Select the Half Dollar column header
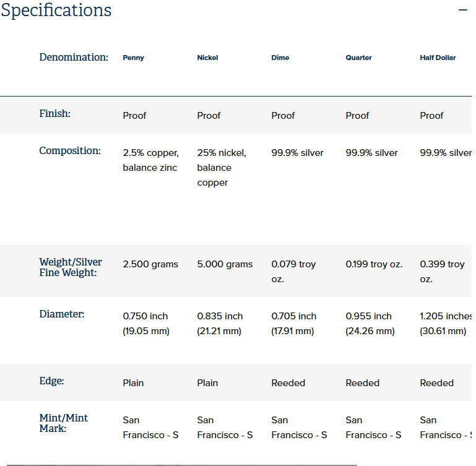This screenshot has width=476, height=466. click(x=438, y=58)
